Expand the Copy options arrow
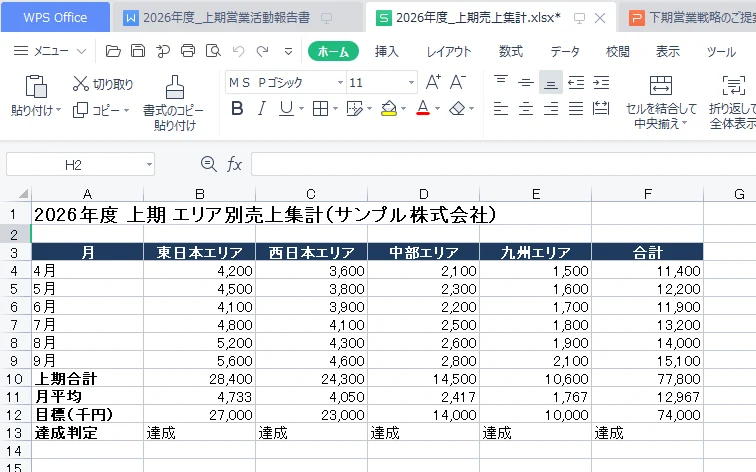Image resolution: width=756 pixels, height=472 pixels. (126, 110)
